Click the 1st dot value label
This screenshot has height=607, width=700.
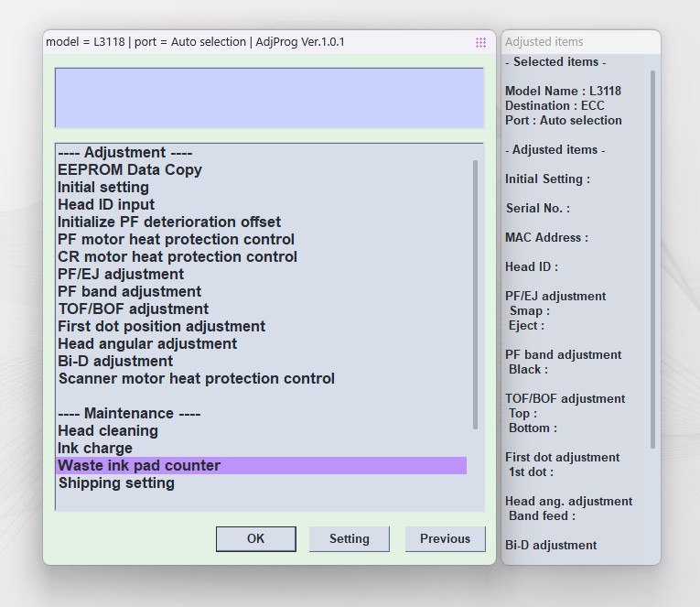point(531,472)
